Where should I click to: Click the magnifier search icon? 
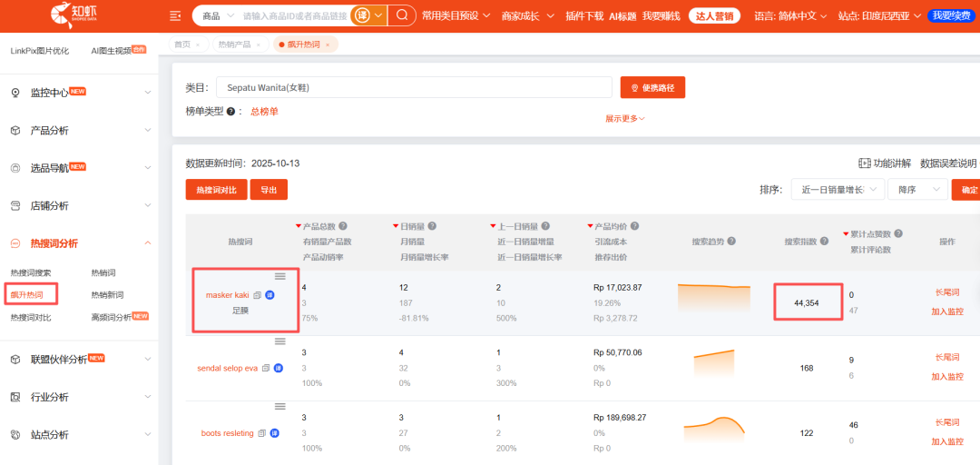click(x=403, y=15)
